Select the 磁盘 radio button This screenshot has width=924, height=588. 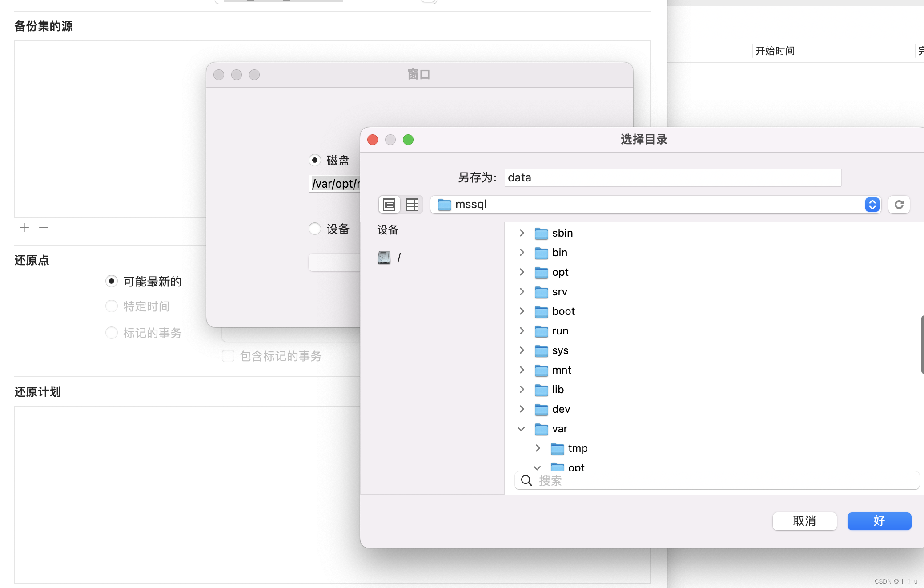[315, 160]
